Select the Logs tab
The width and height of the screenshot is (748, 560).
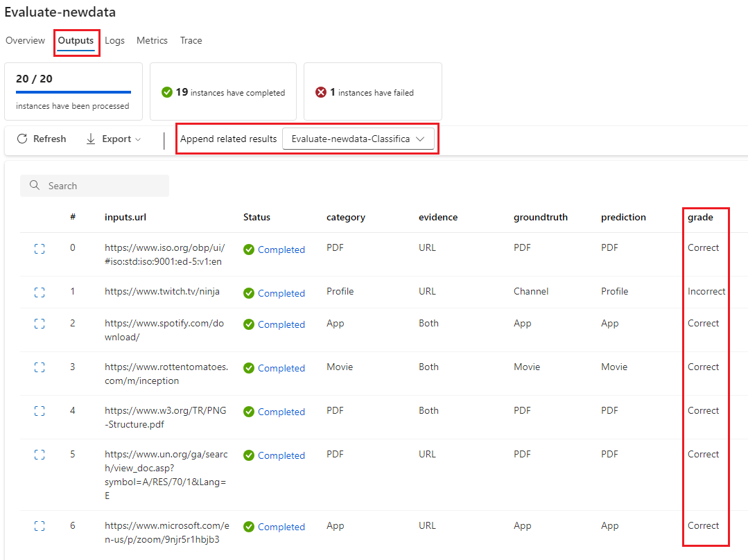coord(114,41)
